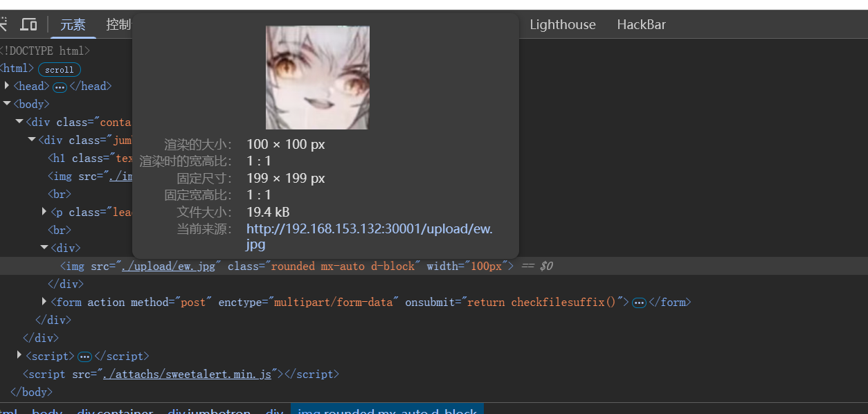Expand the first script node

point(19,356)
